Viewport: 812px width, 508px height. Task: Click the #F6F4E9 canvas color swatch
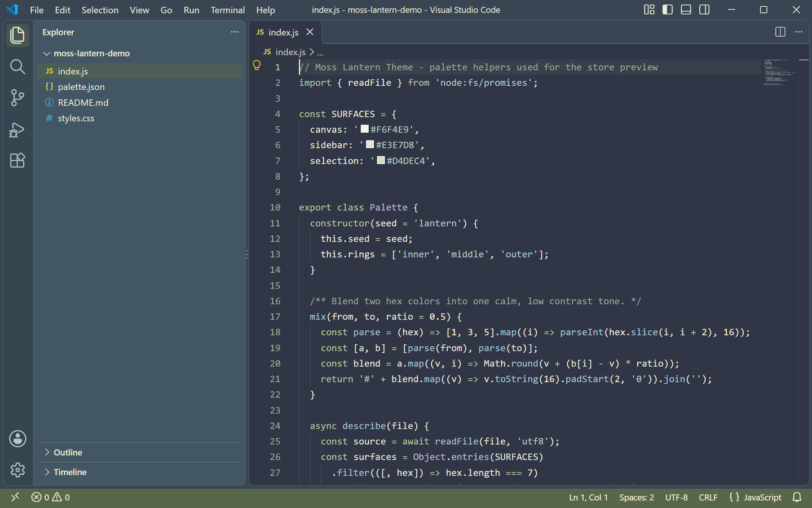coord(365,129)
